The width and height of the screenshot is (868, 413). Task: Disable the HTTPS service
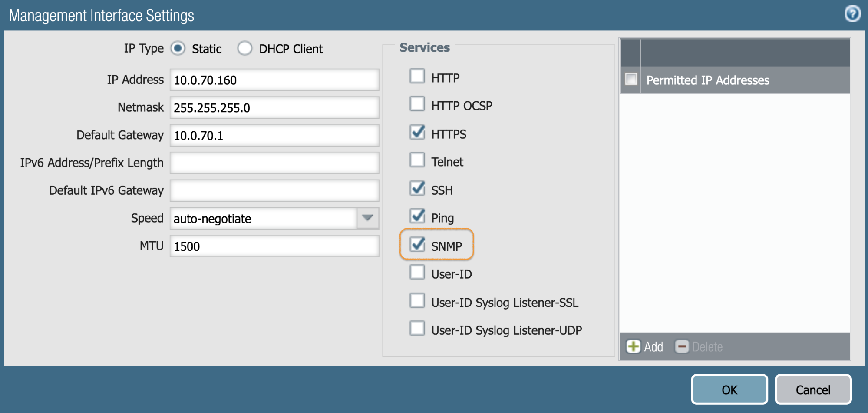(x=417, y=132)
